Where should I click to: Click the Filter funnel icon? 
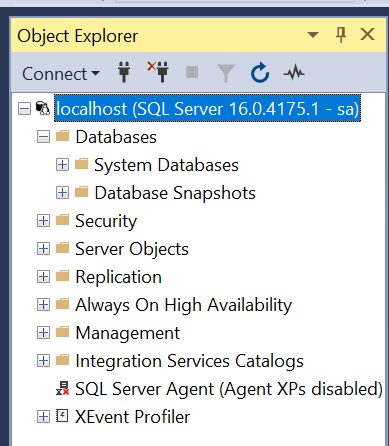(226, 73)
